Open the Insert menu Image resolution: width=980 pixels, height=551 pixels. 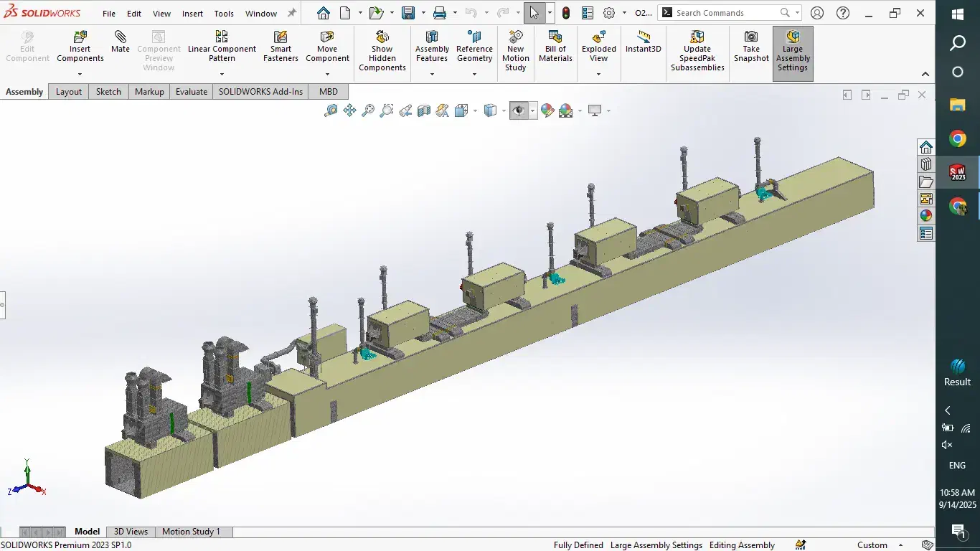coord(192,13)
